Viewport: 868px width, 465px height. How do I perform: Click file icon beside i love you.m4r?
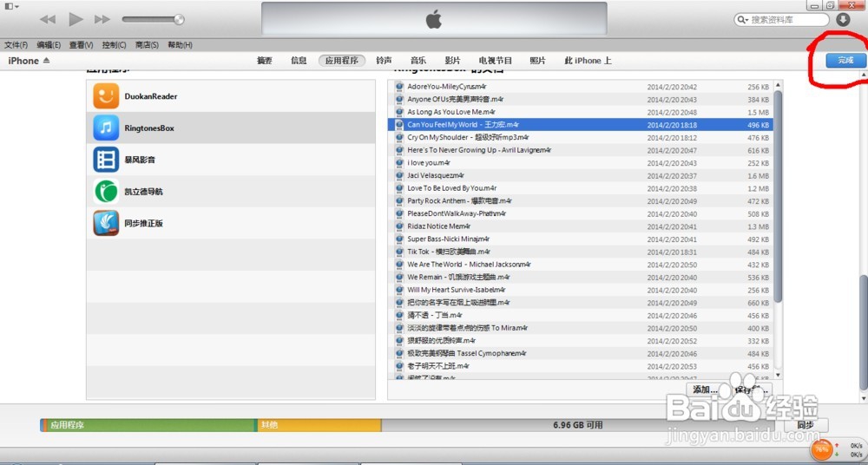(399, 163)
